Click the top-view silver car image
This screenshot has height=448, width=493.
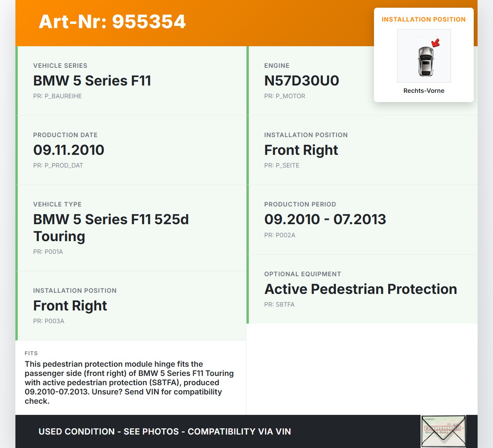(x=425, y=61)
